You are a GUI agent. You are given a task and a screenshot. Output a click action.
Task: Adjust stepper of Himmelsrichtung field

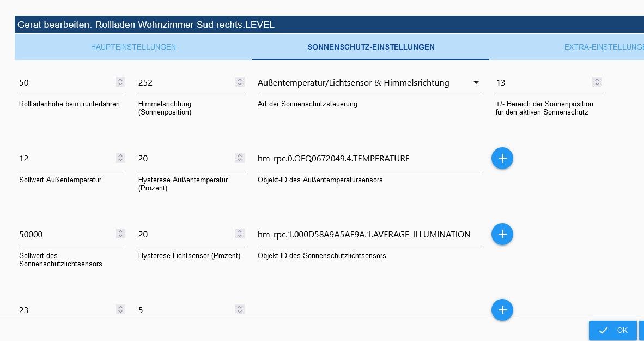240,82
